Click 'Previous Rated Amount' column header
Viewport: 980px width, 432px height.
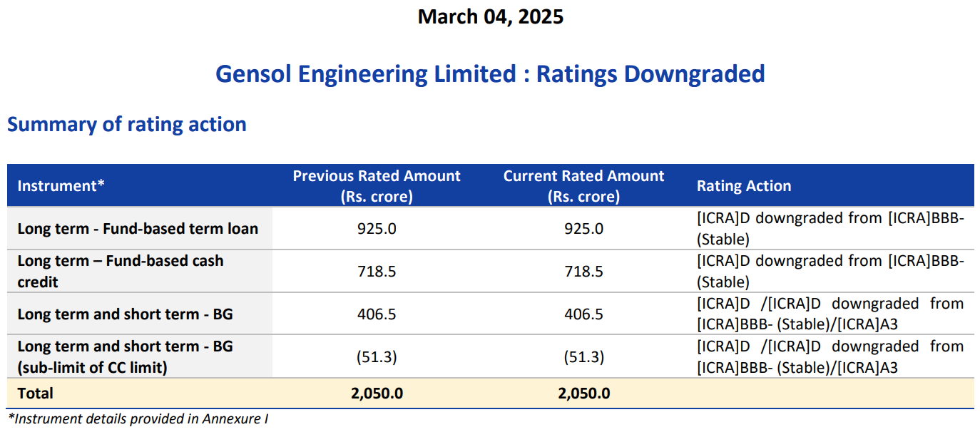tap(377, 186)
